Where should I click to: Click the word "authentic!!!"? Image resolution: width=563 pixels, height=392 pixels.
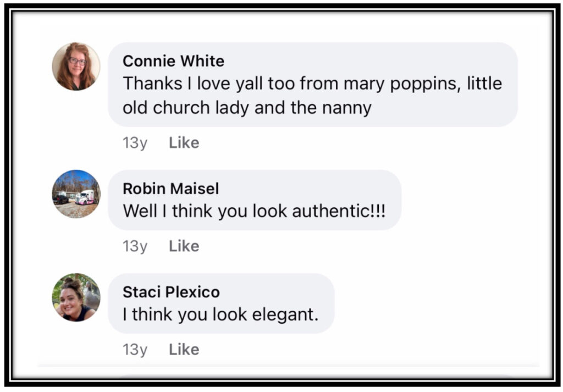340,211
